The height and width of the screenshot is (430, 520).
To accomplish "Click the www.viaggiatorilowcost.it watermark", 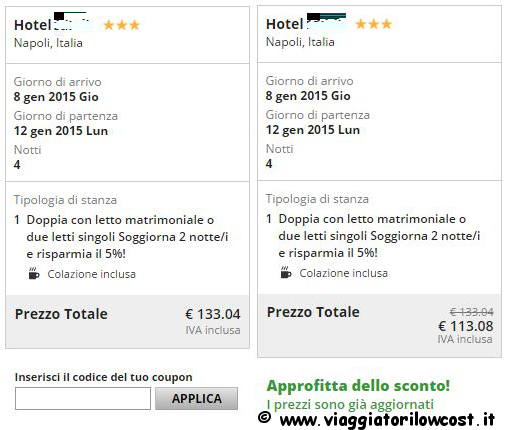I will point(377,419).
